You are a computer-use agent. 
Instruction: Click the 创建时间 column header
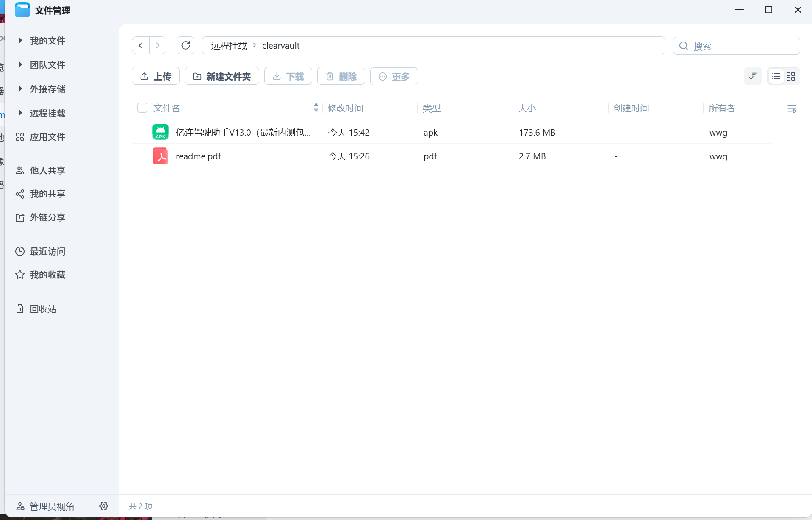pyautogui.click(x=631, y=108)
